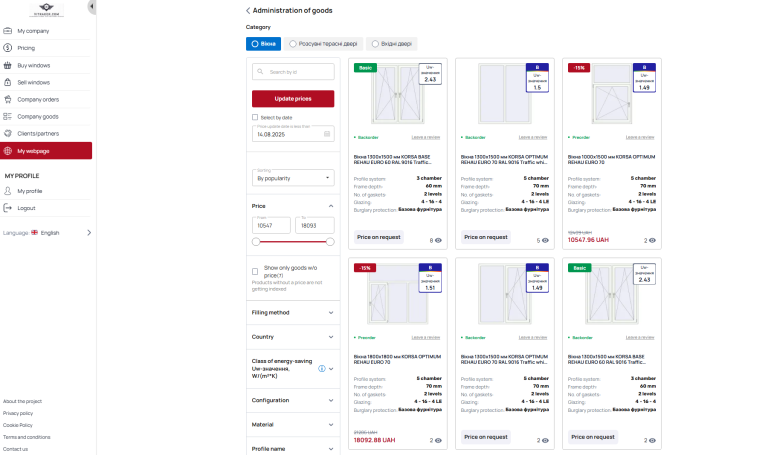Click the Company orders cart icon
Viewport: 771px width, 455px height.
click(7, 99)
